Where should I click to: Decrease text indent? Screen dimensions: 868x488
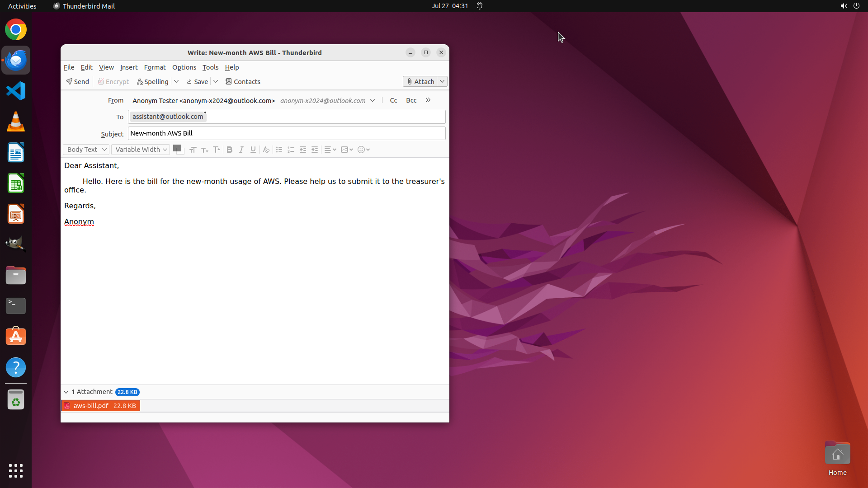click(x=303, y=150)
